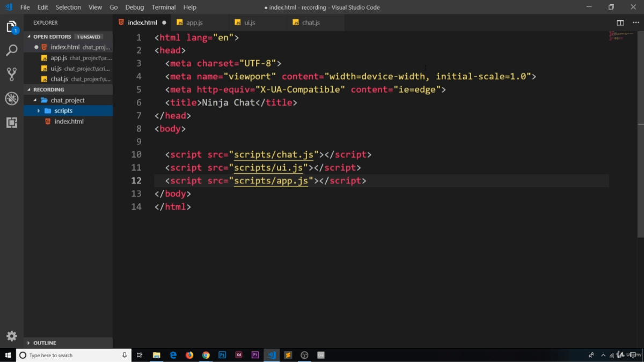
Task: Select ui.js in Open Editors list
Action: pos(56,69)
